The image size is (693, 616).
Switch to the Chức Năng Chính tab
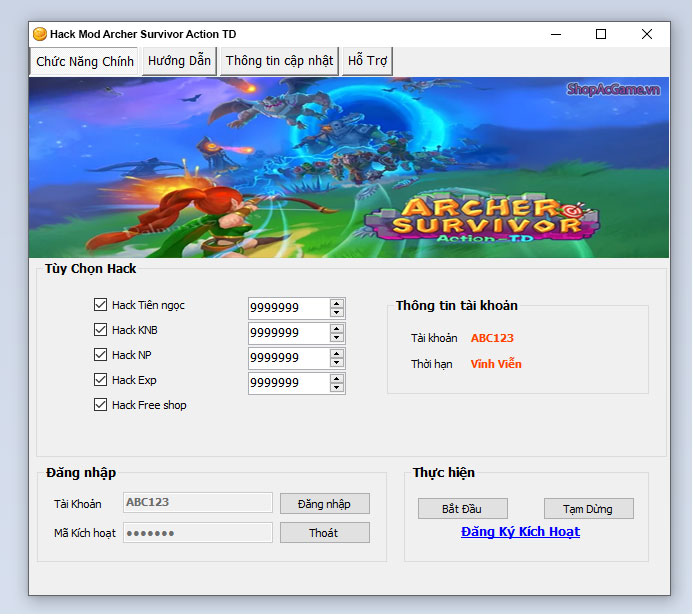pyautogui.click(x=84, y=61)
